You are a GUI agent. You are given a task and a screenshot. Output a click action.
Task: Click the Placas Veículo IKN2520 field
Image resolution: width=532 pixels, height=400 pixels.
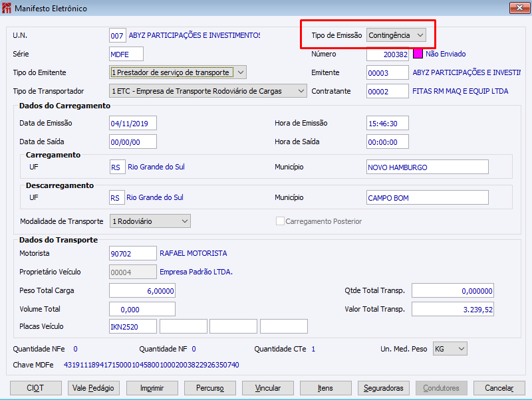point(132,326)
